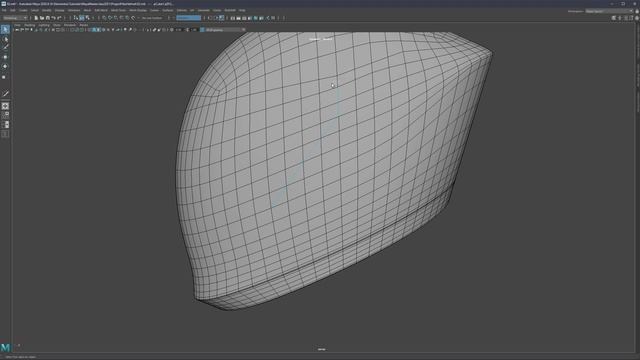Toggle Snap to Points
Viewport: 640px width, 360px height.
(116, 18)
